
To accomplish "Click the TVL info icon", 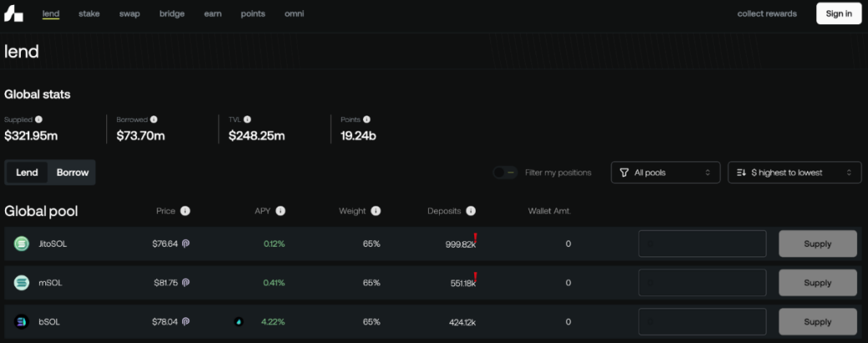I will [248, 120].
